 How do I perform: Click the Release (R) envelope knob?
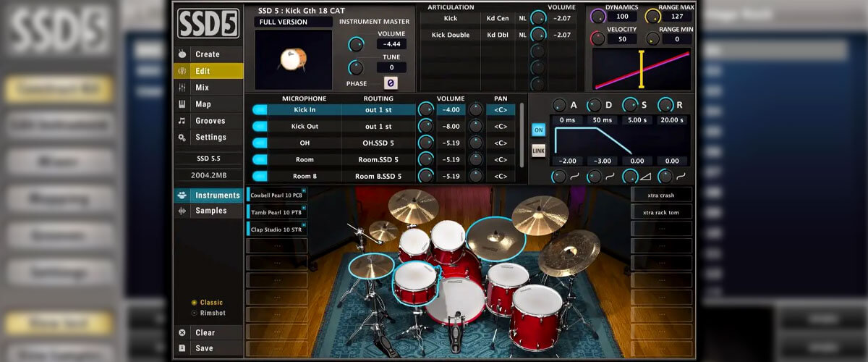pos(665,105)
